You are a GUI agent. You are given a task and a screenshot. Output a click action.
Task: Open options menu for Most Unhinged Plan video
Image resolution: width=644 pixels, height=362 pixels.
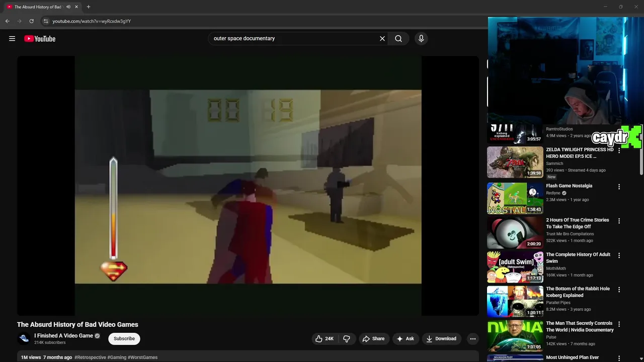(619, 358)
